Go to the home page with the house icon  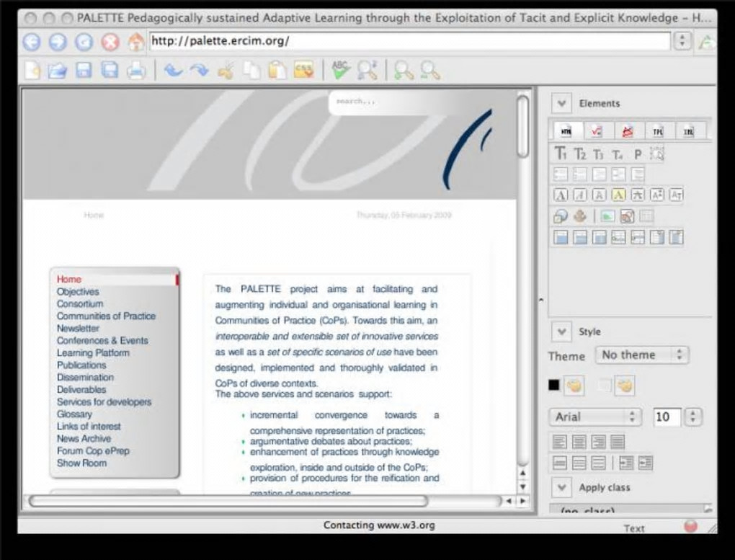pyautogui.click(x=136, y=42)
